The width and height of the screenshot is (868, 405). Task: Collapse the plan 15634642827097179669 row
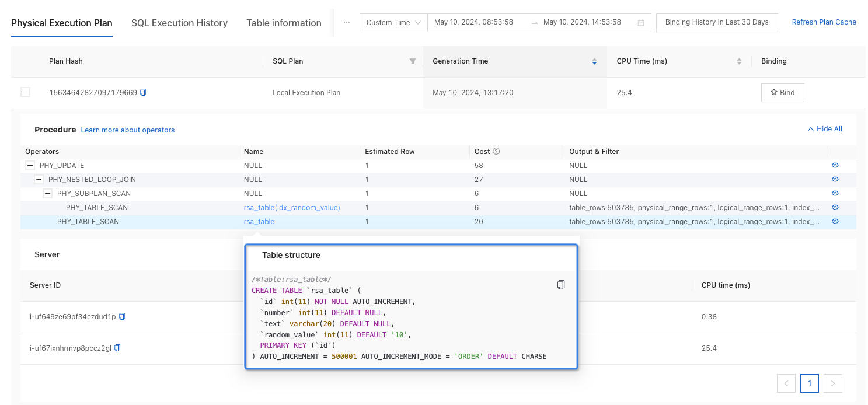(x=25, y=92)
